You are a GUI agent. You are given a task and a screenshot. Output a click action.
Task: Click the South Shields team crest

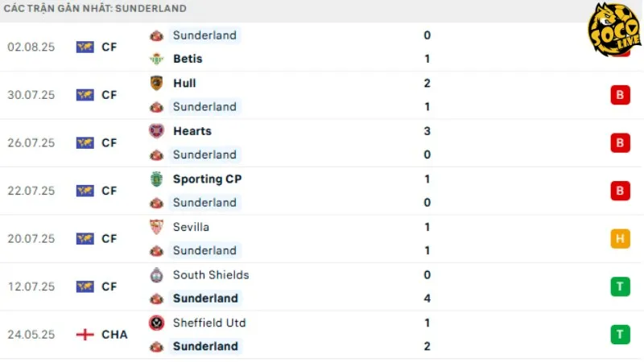156,275
